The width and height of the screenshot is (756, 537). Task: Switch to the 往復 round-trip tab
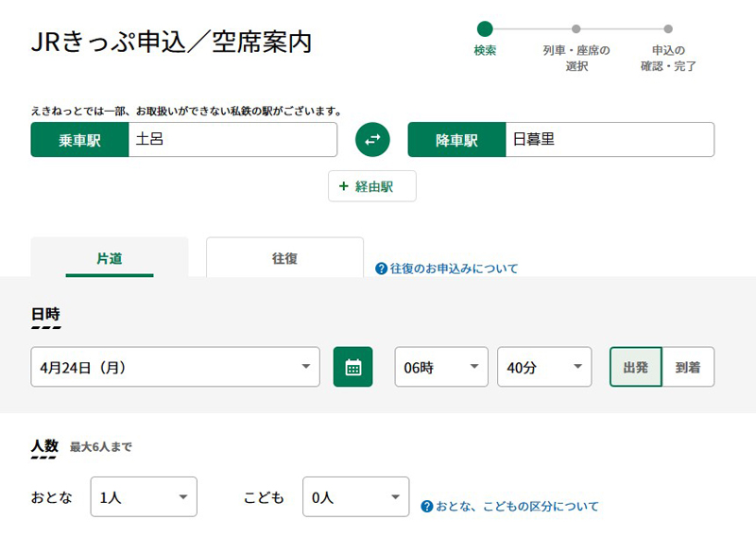tap(284, 257)
